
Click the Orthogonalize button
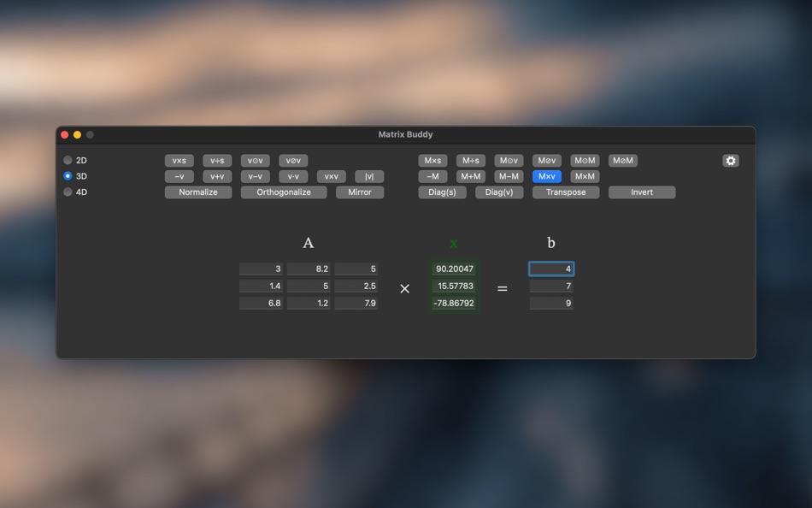tap(284, 192)
